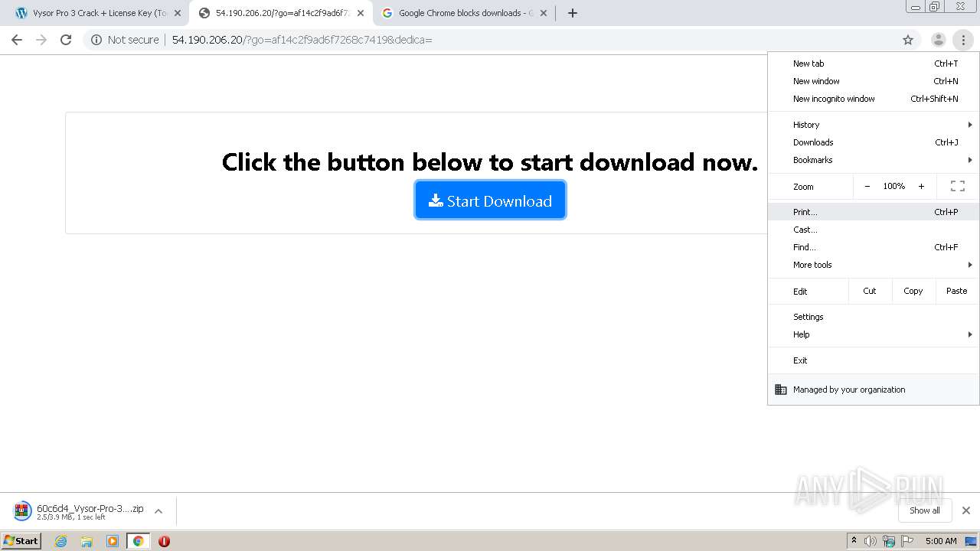This screenshot has height=551, width=980.
Task: View site information for Not secure page
Action: coord(125,40)
